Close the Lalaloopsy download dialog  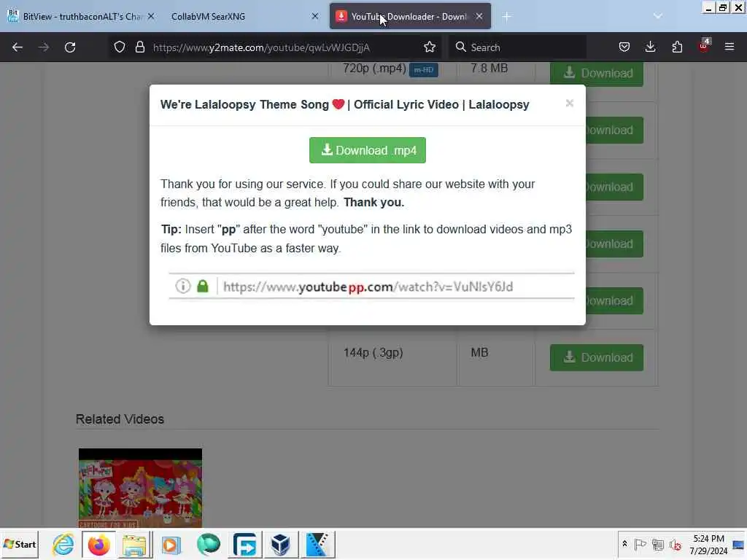[x=569, y=104]
